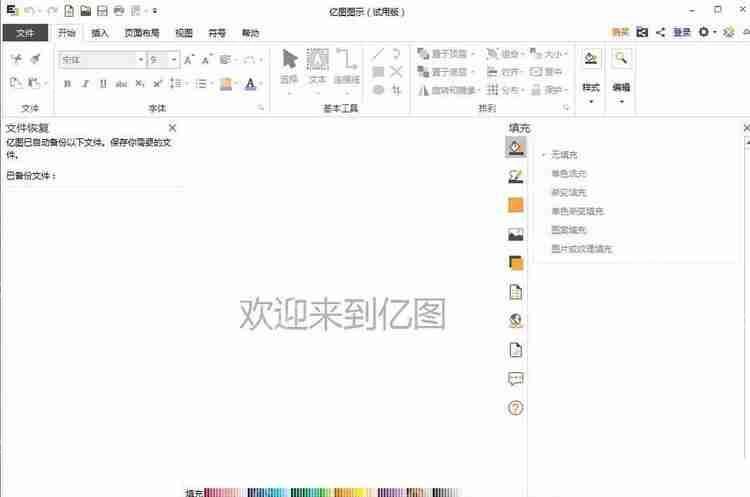
Task: Select the line drawing tool
Action: tap(378, 54)
